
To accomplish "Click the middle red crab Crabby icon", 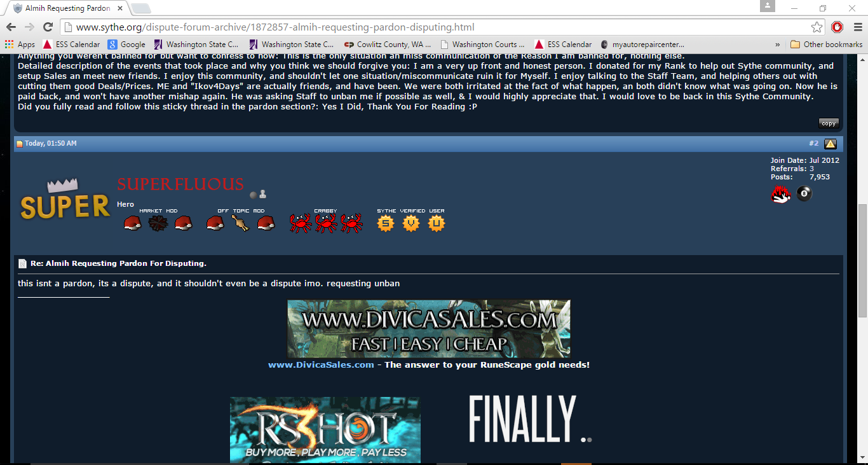I will (x=325, y=223).
